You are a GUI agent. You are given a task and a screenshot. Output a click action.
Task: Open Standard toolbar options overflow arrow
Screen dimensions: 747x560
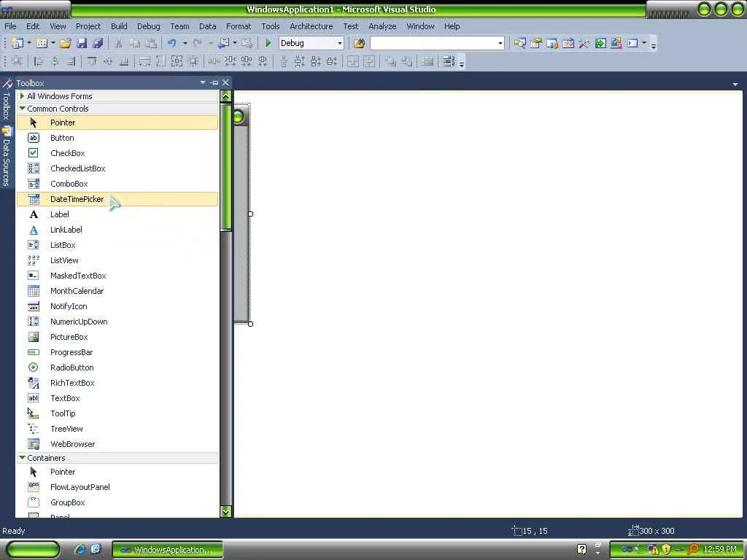click(654, 45)
